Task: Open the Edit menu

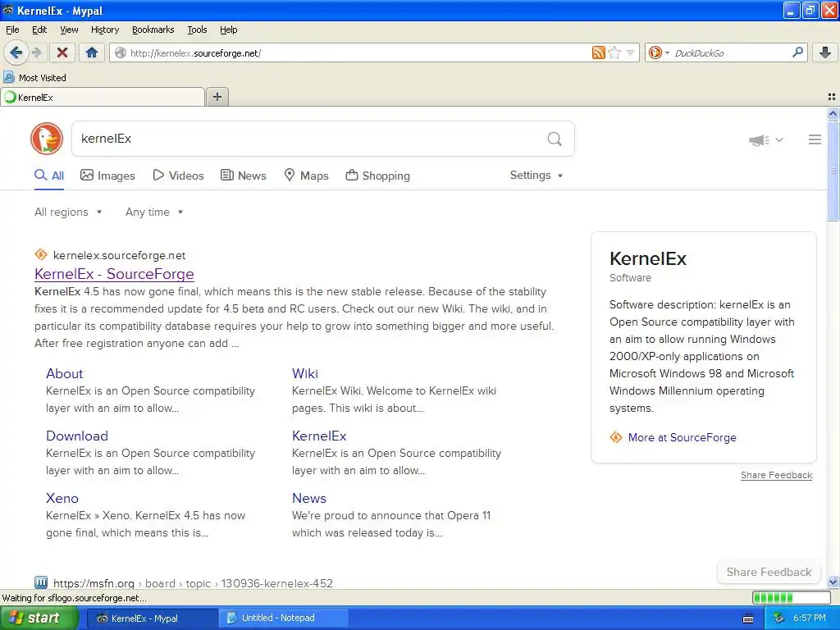Action: point(39,30)
